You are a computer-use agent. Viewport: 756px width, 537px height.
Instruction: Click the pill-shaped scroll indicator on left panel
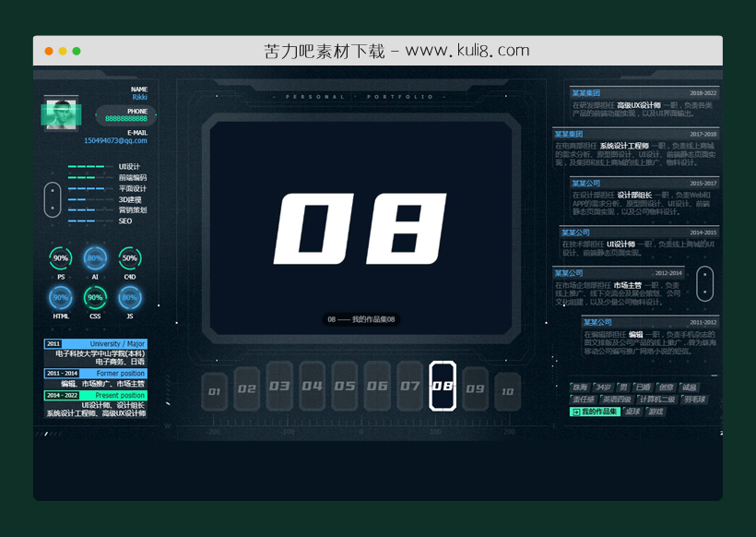53,199
